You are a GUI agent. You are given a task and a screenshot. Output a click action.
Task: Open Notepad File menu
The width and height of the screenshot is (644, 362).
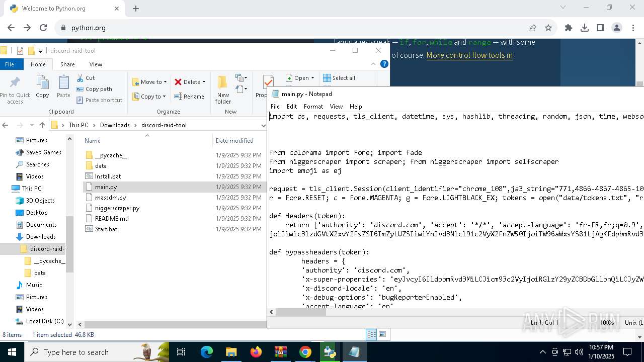tap(275, 107)
